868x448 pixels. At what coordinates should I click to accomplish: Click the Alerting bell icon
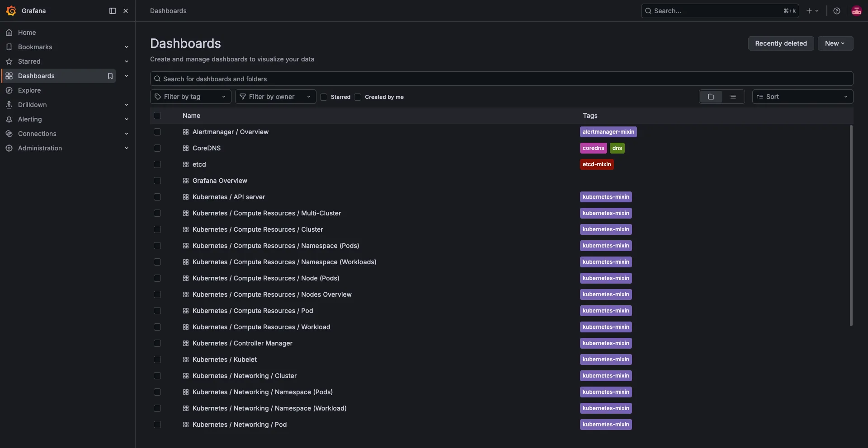click(x=9, y=119)
